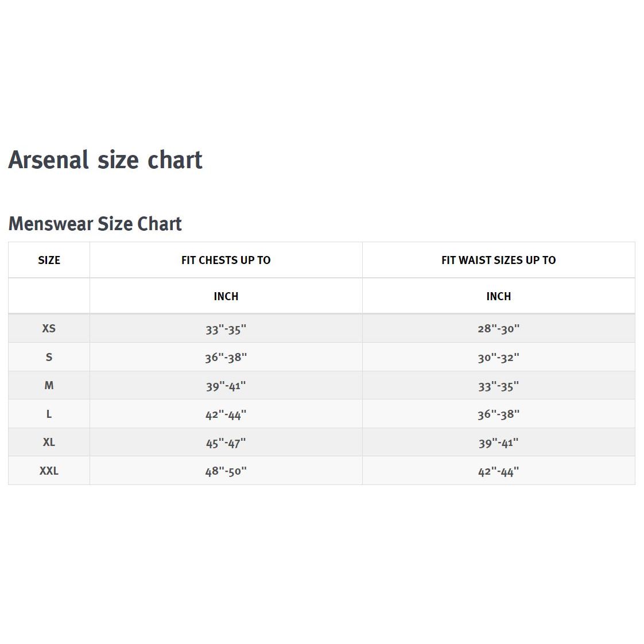644x644 pixels.
Task: Select the XL size row label
Action: click(49, 442)
